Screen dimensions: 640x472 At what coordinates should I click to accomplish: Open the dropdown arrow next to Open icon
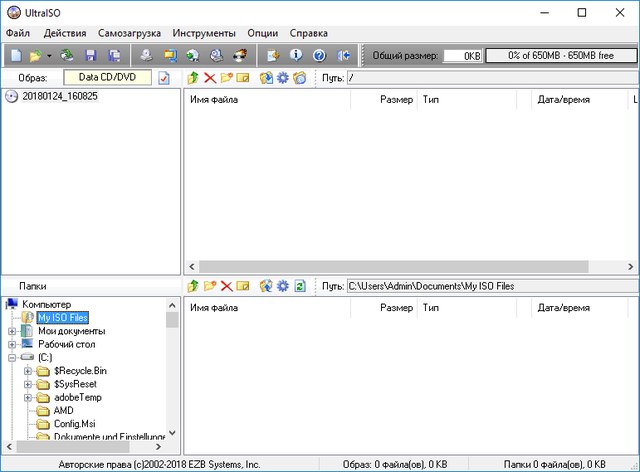(49, 55)
